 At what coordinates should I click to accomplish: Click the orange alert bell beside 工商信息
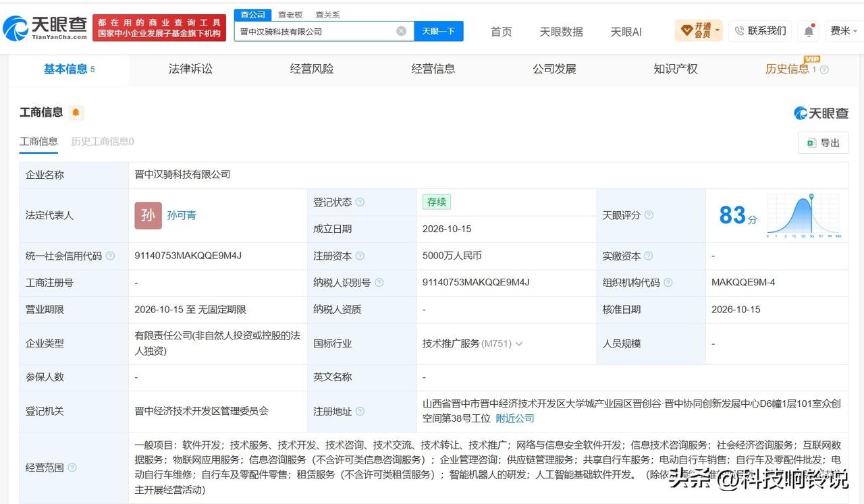pos(76,113)
